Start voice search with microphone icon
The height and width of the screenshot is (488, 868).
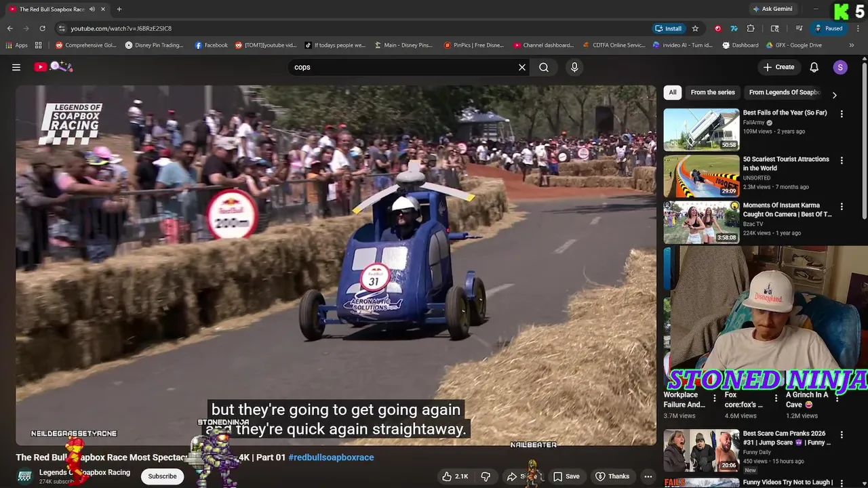pos(574,67)
